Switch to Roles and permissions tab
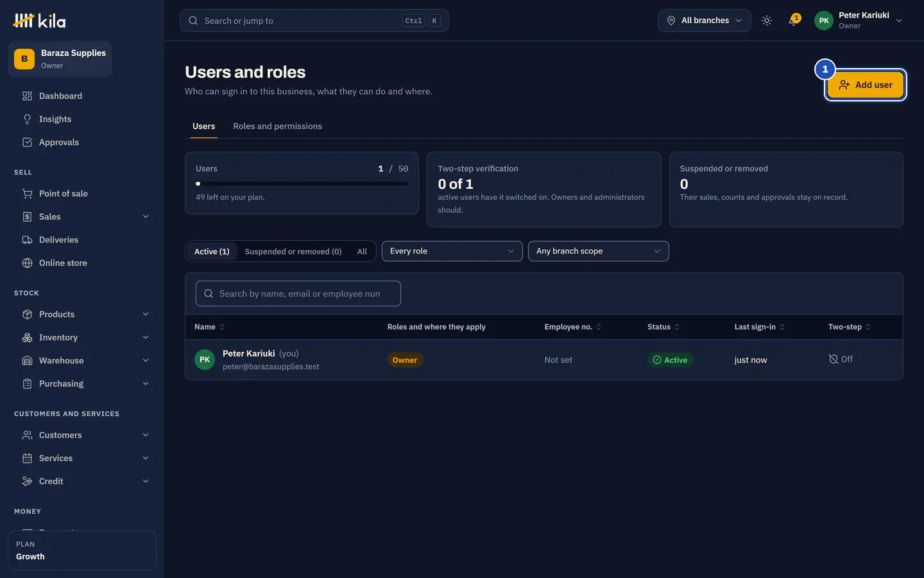The width and height of the screenshot is (924, 578). [278, 126]
